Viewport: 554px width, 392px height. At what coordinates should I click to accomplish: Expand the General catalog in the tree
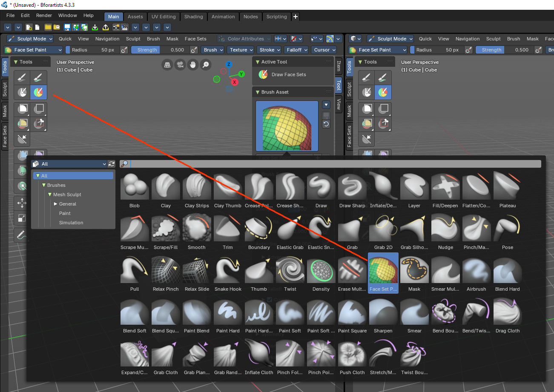coord(56,204)
